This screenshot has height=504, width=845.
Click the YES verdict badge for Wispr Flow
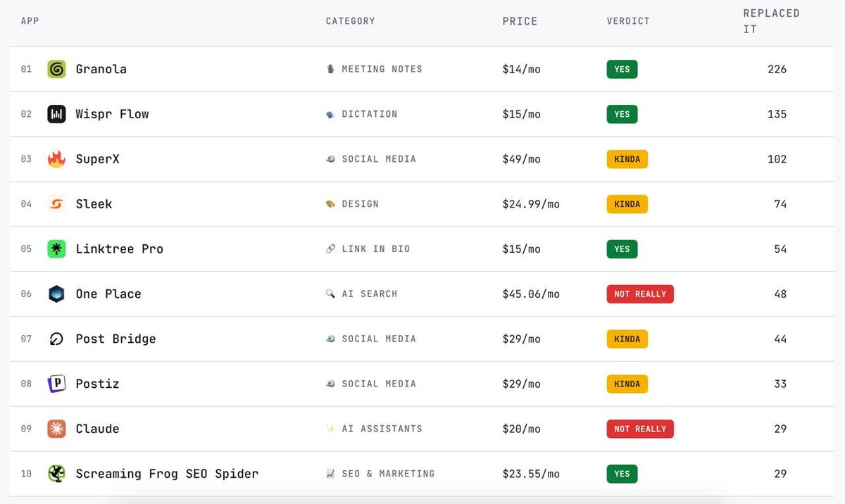point(622,114)
